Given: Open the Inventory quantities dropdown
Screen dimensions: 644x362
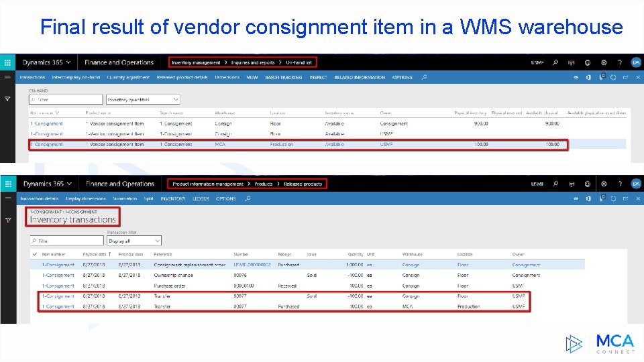Looking at the screenshot, I should pos(143,99).
